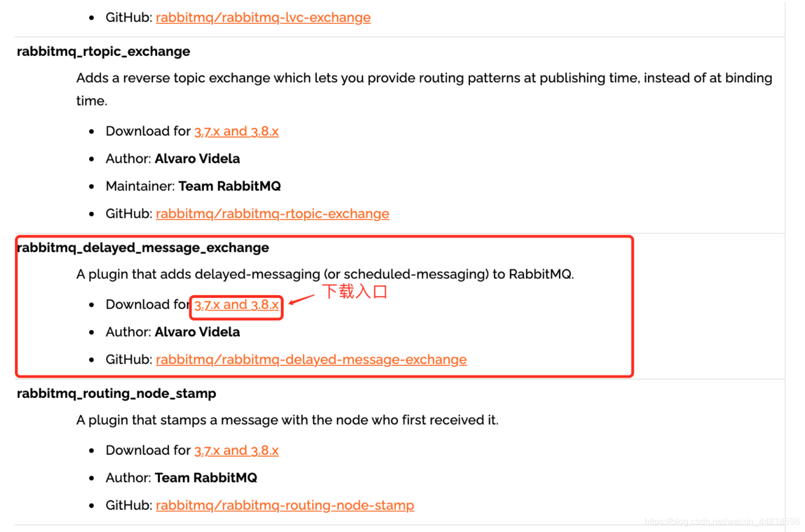Click 'Author: Alvaro Videla' under rtopic exchange
Viewport: 805px width, 532px height.
coord(172,159)
